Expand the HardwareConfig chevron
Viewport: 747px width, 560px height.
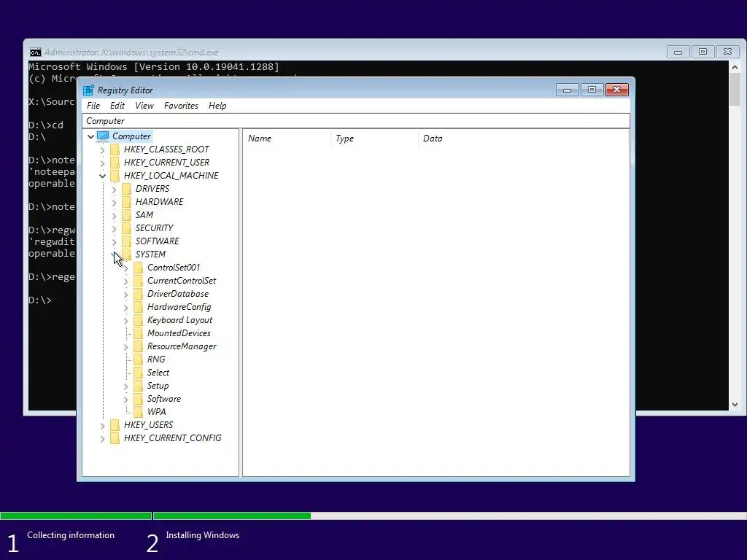(125, 308)
